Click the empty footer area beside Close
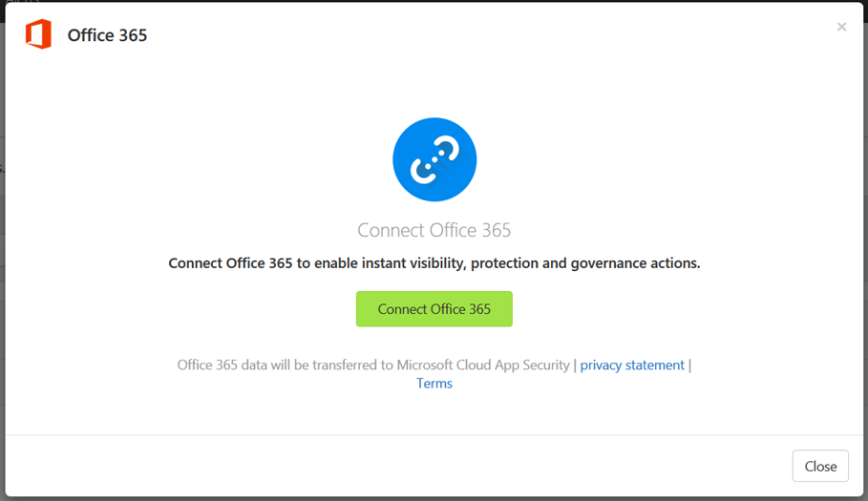The height and width of the screenshot is (501, 868). tap(398, 466)
